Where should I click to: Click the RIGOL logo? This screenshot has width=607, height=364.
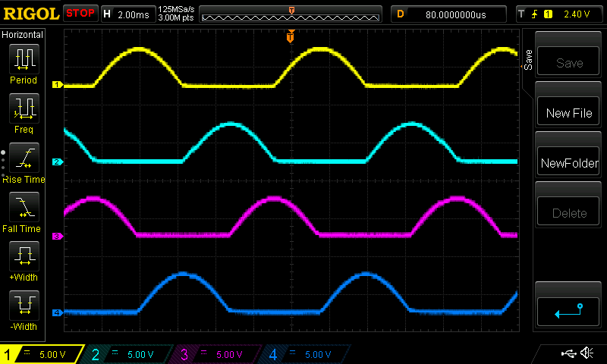coord(31,14)
